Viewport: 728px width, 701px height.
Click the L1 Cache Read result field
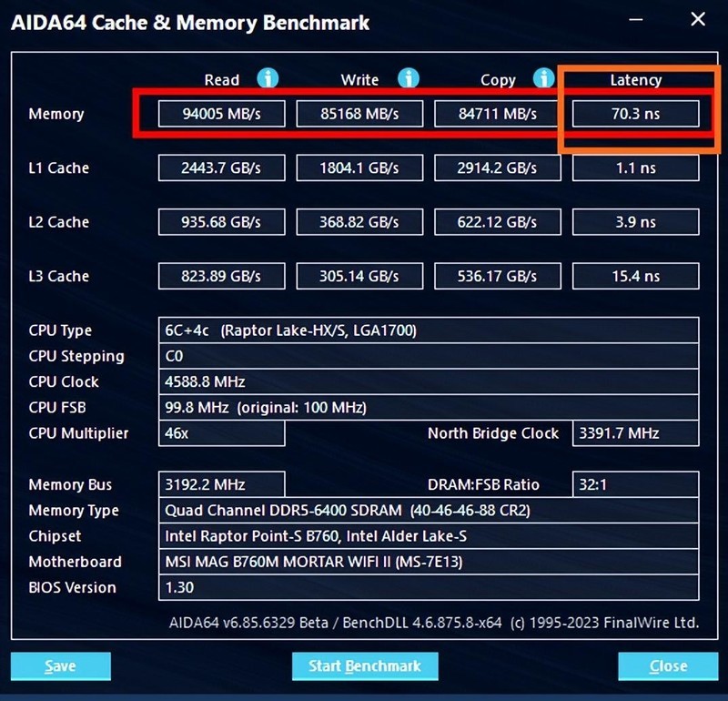tap(222, 168)
